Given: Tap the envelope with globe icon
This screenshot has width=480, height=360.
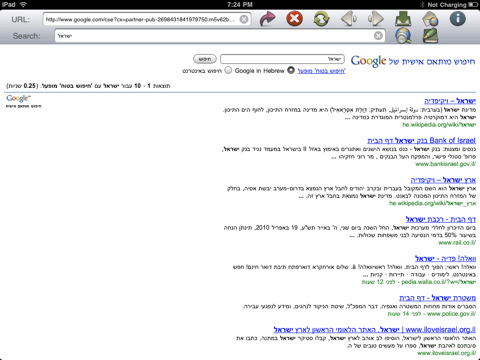Looking at the screenshot, I should tap(430, 19).
